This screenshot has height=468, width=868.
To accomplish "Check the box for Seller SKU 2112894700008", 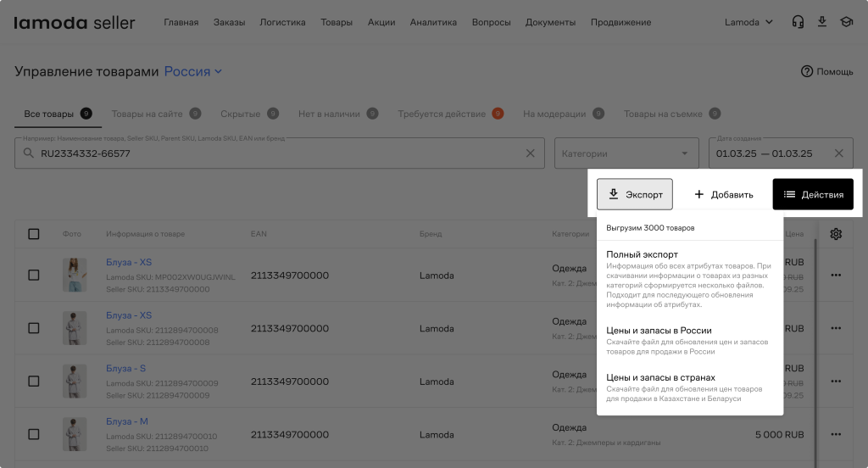I will click(34, 328).
